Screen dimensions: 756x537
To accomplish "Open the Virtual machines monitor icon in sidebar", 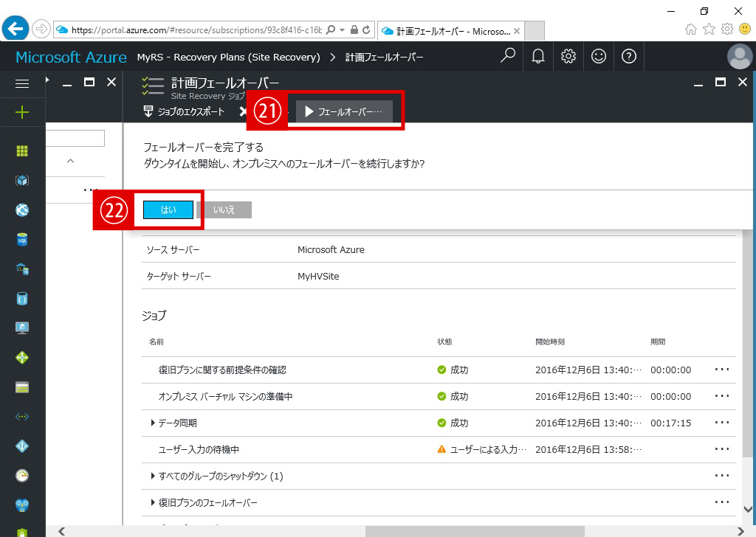I will [22, 328].
